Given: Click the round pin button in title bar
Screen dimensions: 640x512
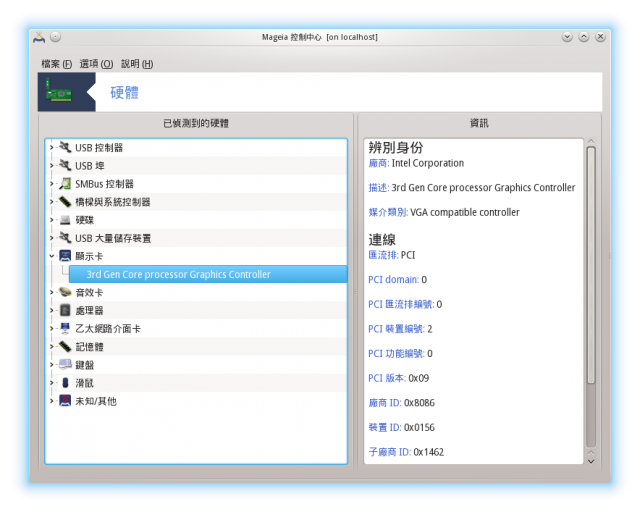Looking at the screenshot, I should 56,37.
